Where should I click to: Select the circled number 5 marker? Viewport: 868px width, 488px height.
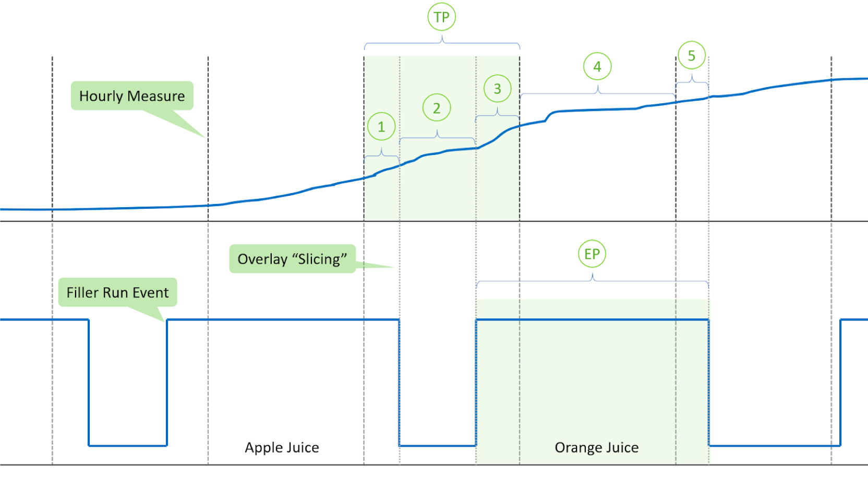692,55
